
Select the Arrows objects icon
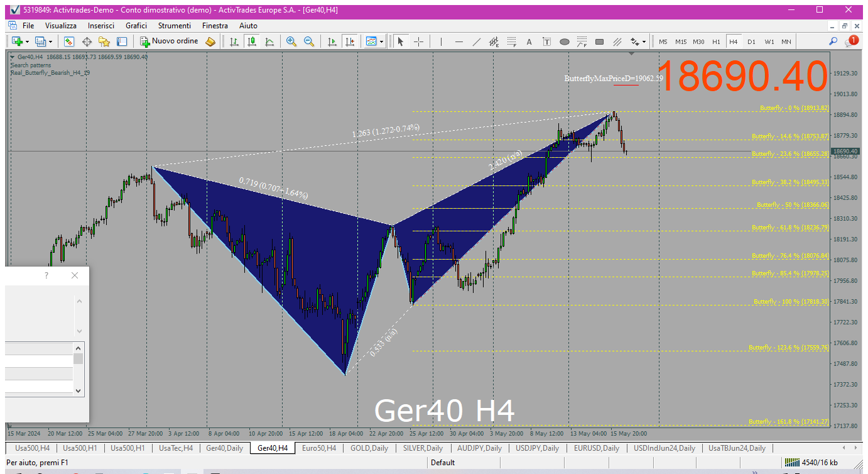635,41
